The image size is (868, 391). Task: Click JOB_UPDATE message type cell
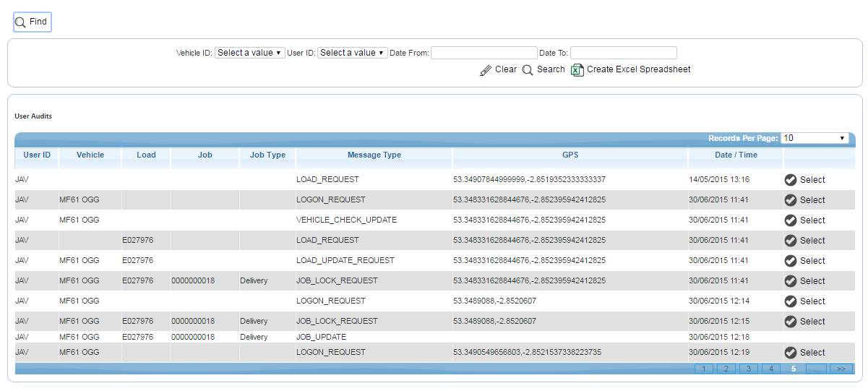tap(321, 337)
